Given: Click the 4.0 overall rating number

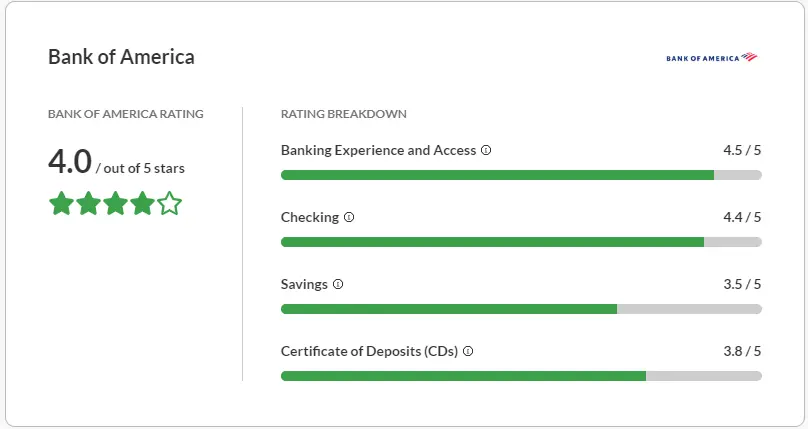Looking at the screenshot, I should click(x=70, y=162).
